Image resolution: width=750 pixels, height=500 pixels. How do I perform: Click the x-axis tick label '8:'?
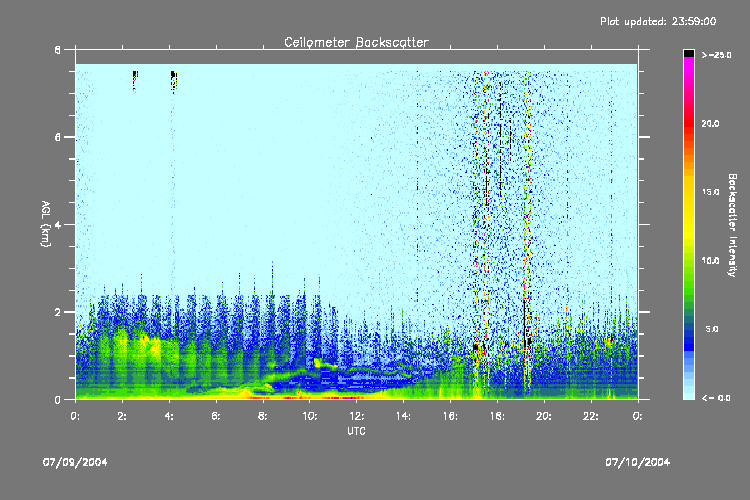click(x=263, y=416)
